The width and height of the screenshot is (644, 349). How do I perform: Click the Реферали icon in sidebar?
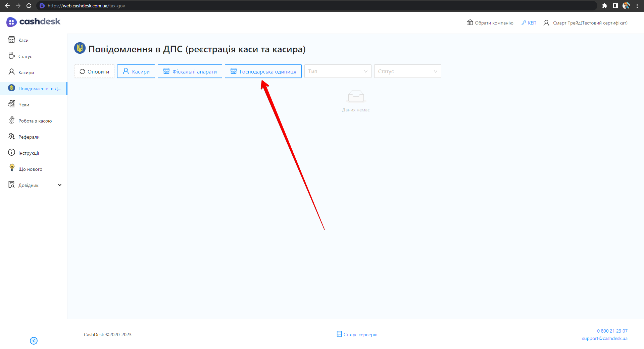(12, 136)
